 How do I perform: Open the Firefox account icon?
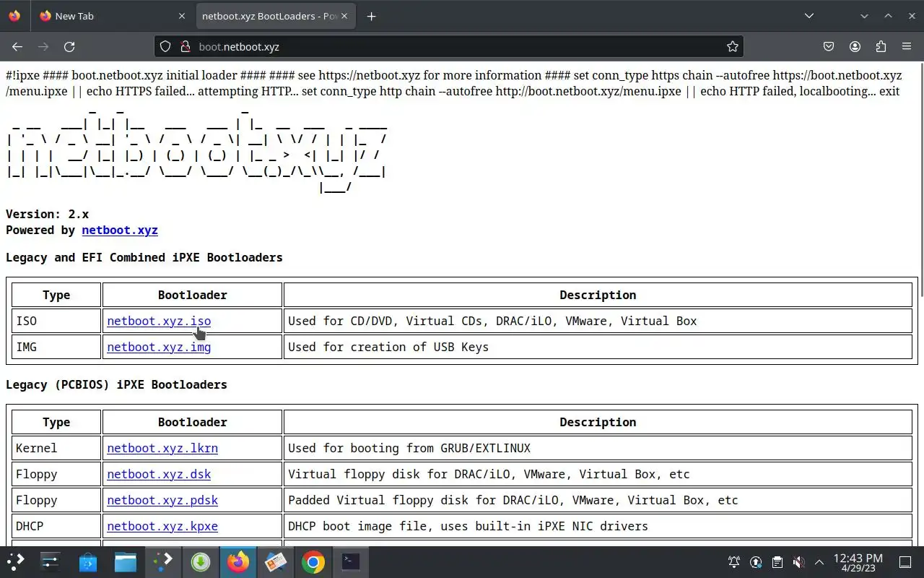(x=855, y=46)
